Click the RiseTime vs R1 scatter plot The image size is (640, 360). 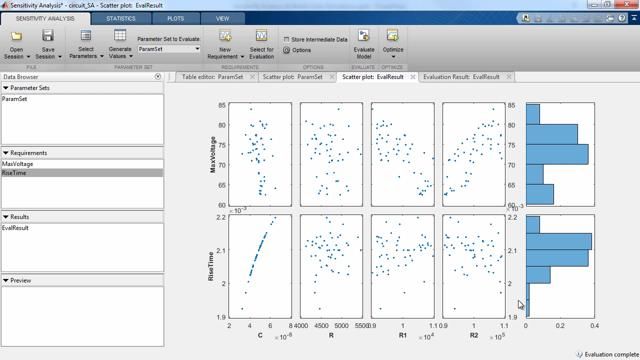(x=402, y=266)
